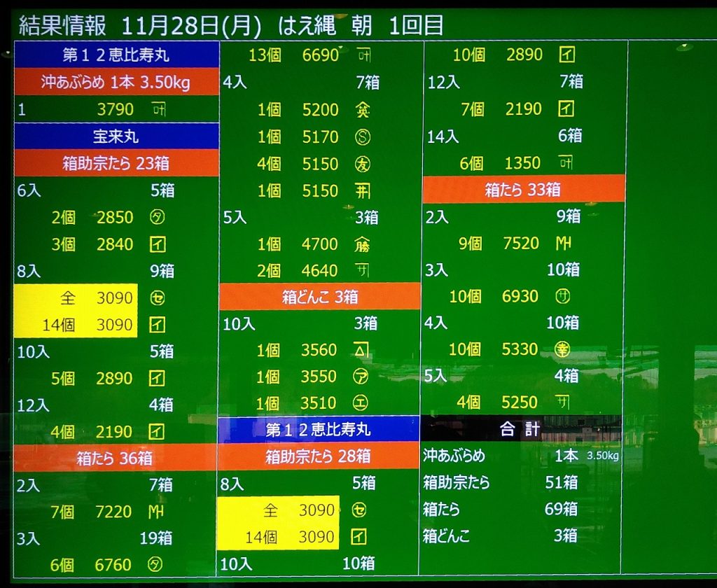The height and width of the screenshot is (588, 717).
Task: Click the orange 箱助宗たら 23箱 header
Action: (x=116, y=163)
